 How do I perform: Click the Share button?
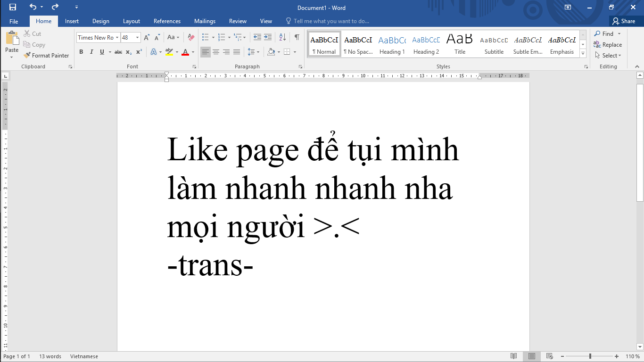coord(623,21)
